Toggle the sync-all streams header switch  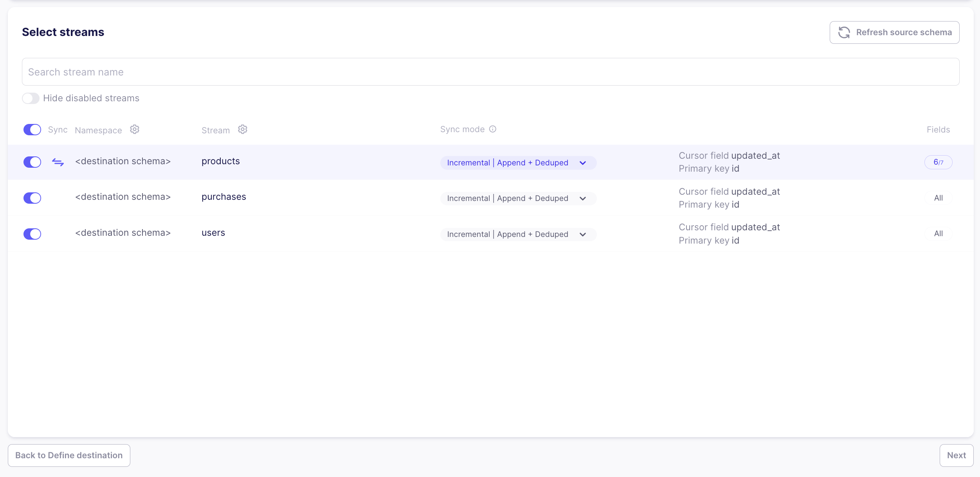(32, 130)
